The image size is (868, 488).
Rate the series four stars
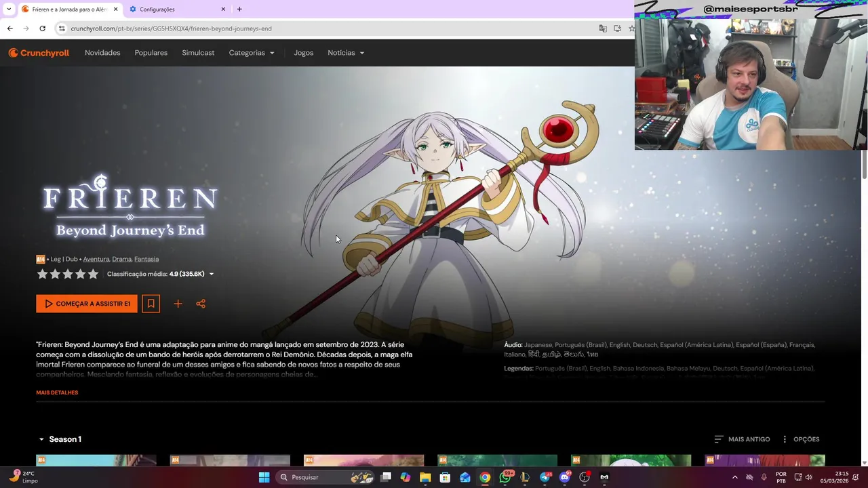point(81,274)
